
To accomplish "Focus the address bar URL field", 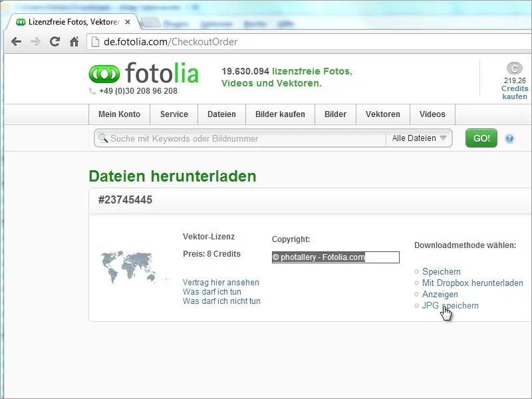I will click(309, 42).
